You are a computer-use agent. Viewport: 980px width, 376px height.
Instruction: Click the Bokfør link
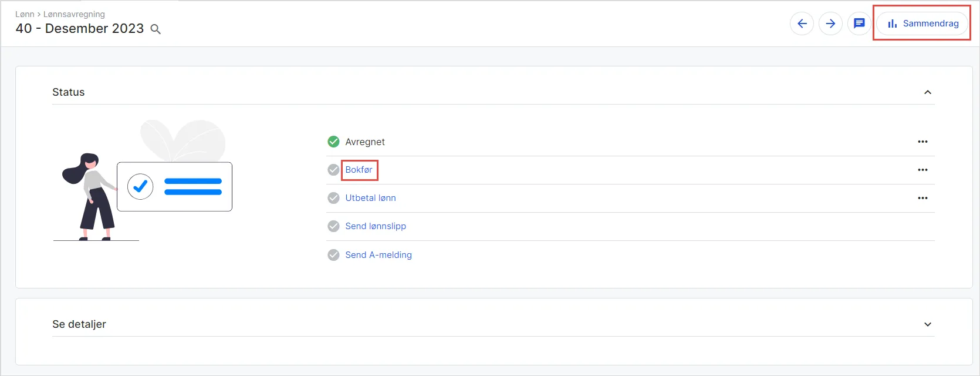pos(359,170)
